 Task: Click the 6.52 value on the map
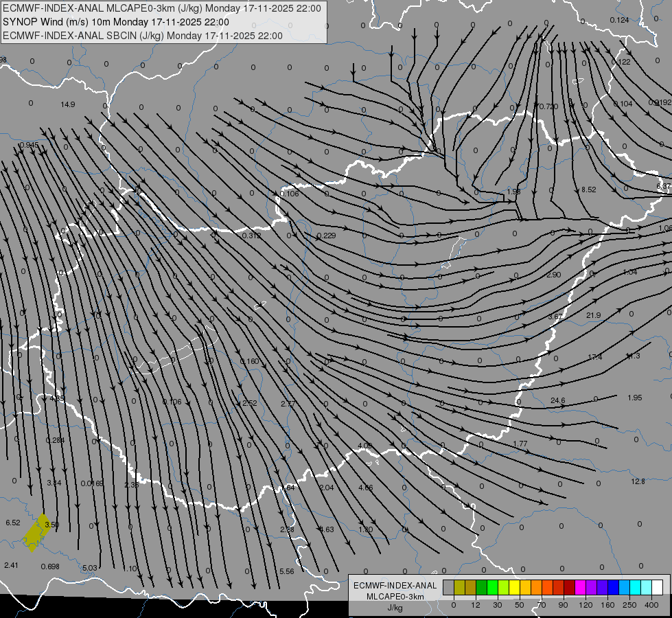click(13, 523)
